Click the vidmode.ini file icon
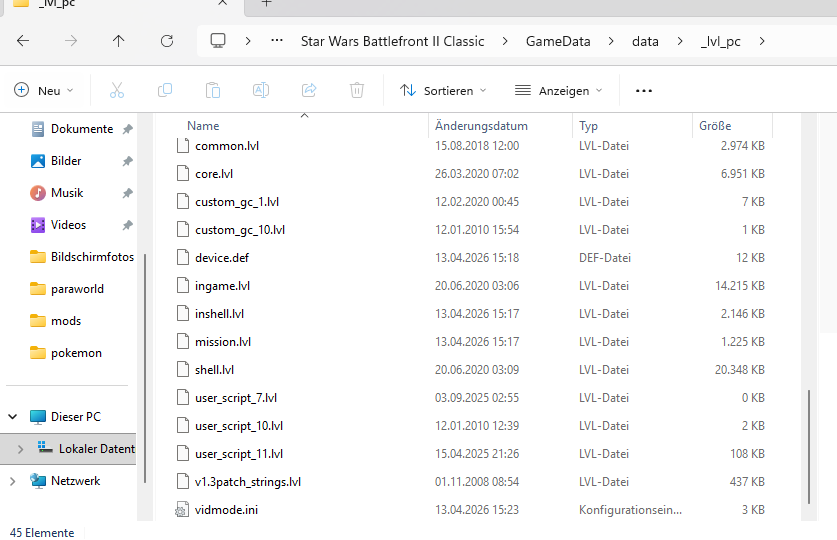The image size is (837, 540). click(182, 510)
